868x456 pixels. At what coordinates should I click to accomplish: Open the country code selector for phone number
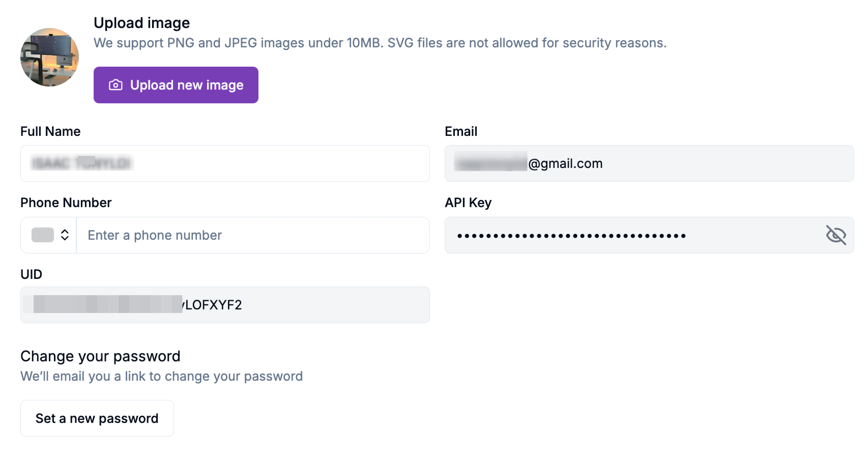pyautogui.click(x=48, y=235)
